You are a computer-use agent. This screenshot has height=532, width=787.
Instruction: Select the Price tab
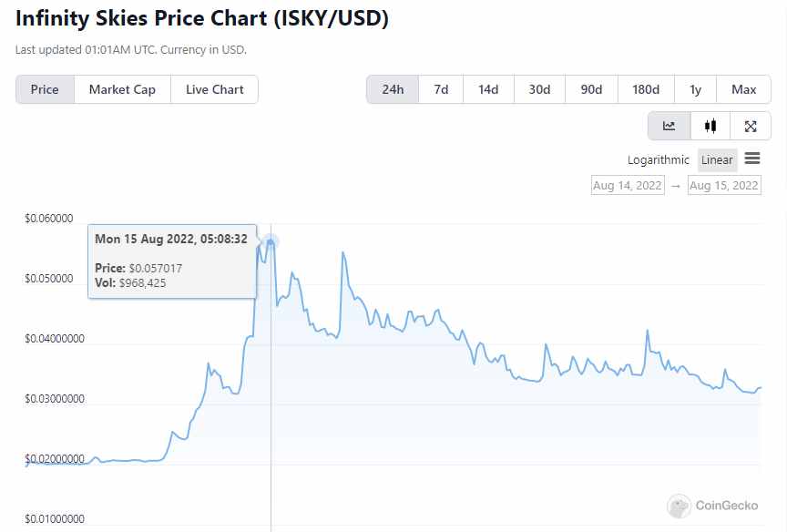click(x=45, y=89)
